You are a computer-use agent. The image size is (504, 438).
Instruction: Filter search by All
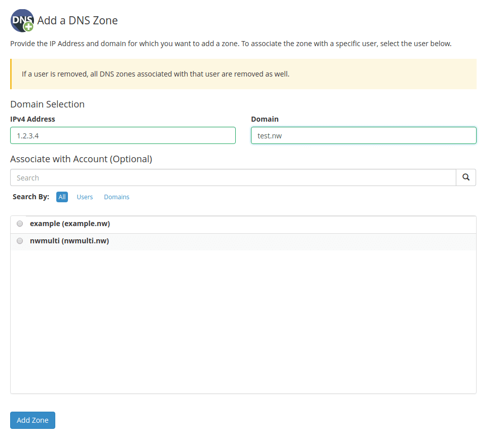point(62,197)
